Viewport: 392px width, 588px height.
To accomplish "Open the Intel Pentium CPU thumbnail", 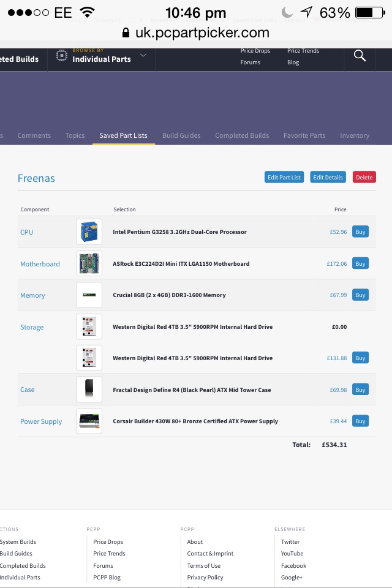I will click(x=89, y=232).
